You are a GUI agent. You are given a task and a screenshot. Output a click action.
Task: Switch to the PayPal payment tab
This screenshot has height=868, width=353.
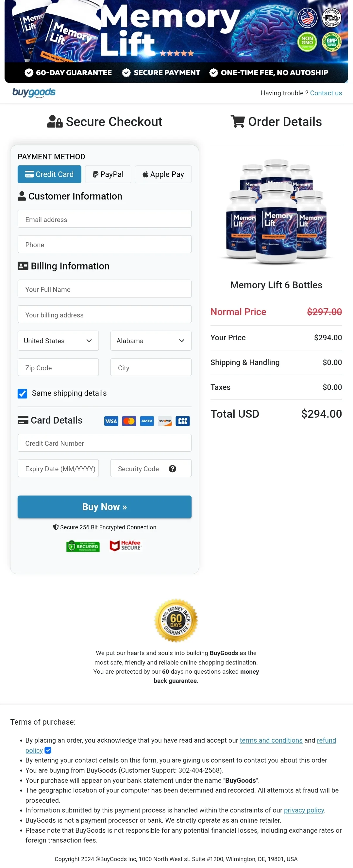[x=108, y=174]
